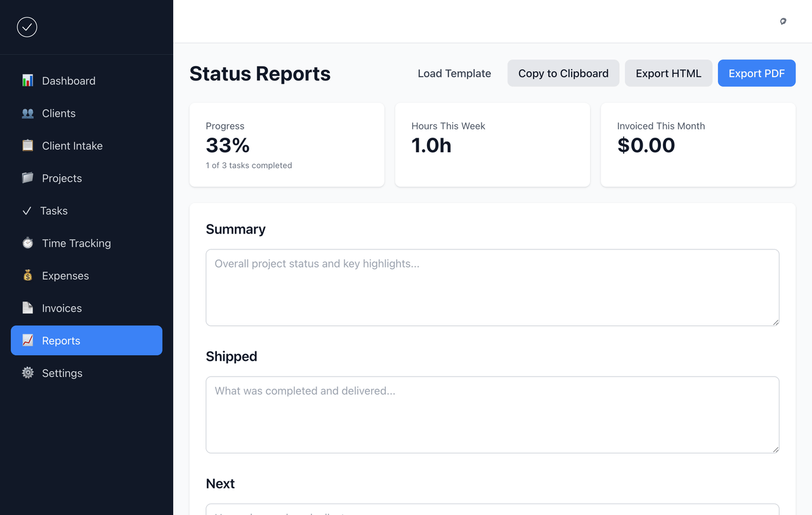Screen dimensions: 812x515
Task: Click the Clients people icon in sidebar
Action: point(27,113)
